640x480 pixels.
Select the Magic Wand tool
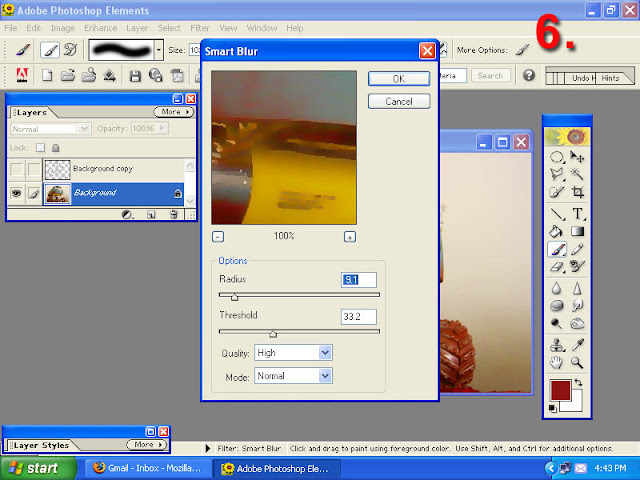(x=577, y=174)
